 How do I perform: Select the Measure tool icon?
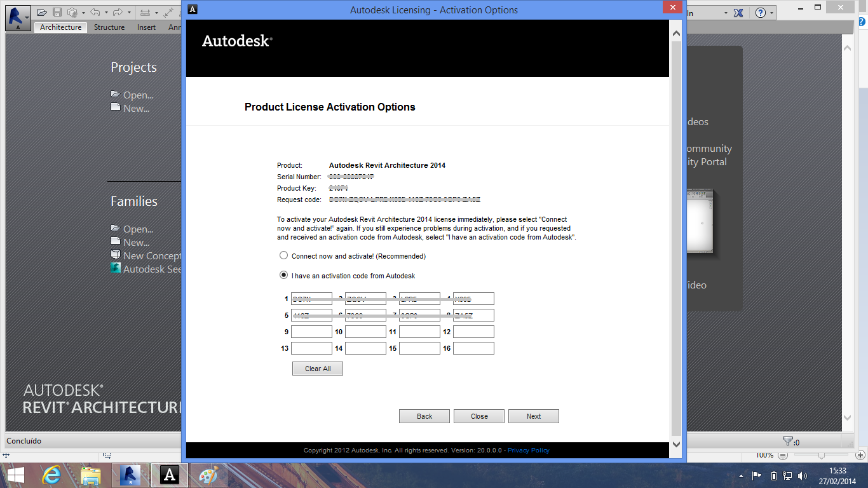146,11
